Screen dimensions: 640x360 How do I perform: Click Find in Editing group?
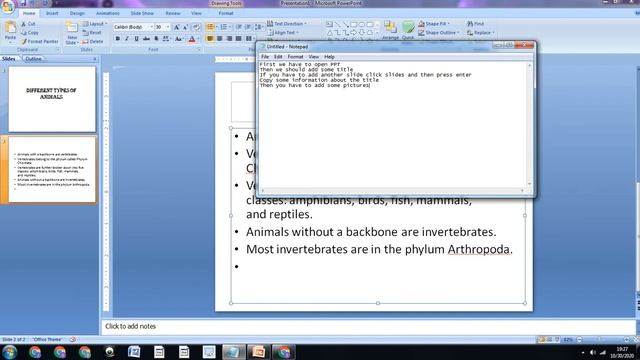click(x=476, y=24)
